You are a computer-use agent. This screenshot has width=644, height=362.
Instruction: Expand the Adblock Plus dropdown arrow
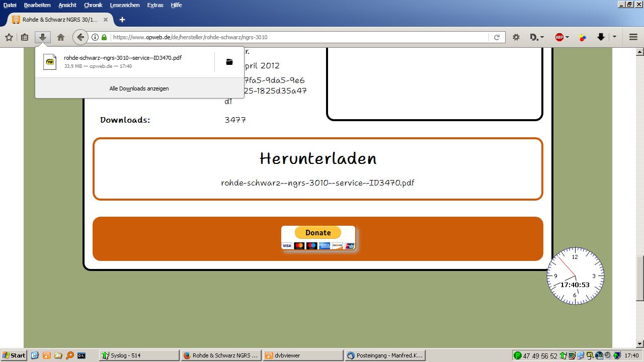pyautogui.click(x=567, y=37)
